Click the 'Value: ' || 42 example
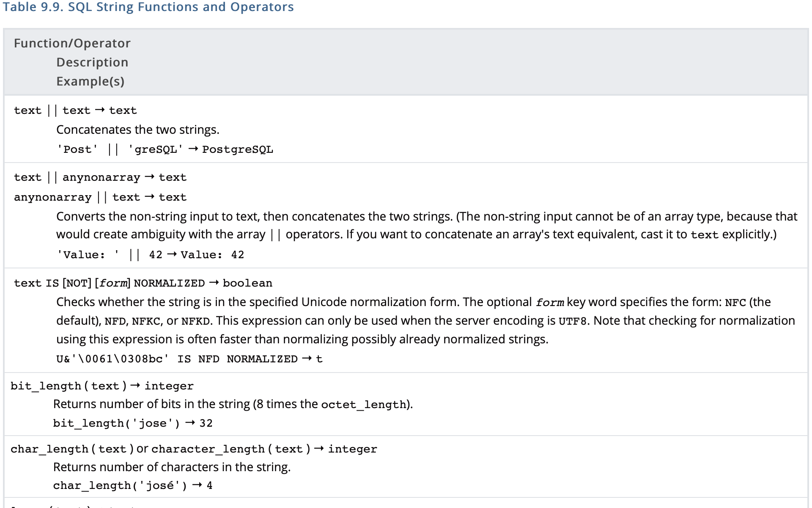812x508 pixels. point(150,255)
